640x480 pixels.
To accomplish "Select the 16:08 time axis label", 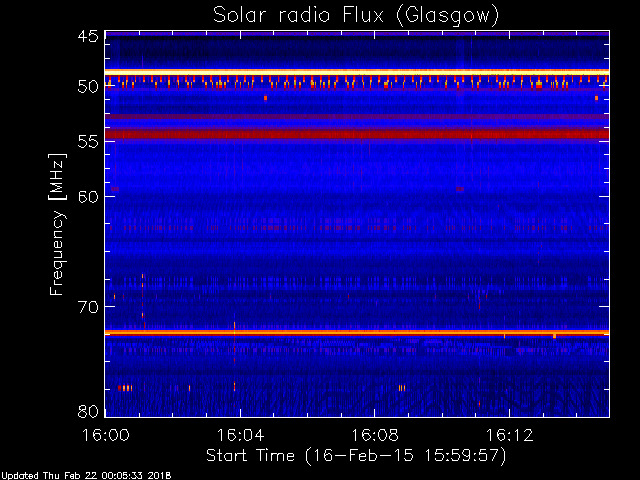I will [x=375, y=435].
